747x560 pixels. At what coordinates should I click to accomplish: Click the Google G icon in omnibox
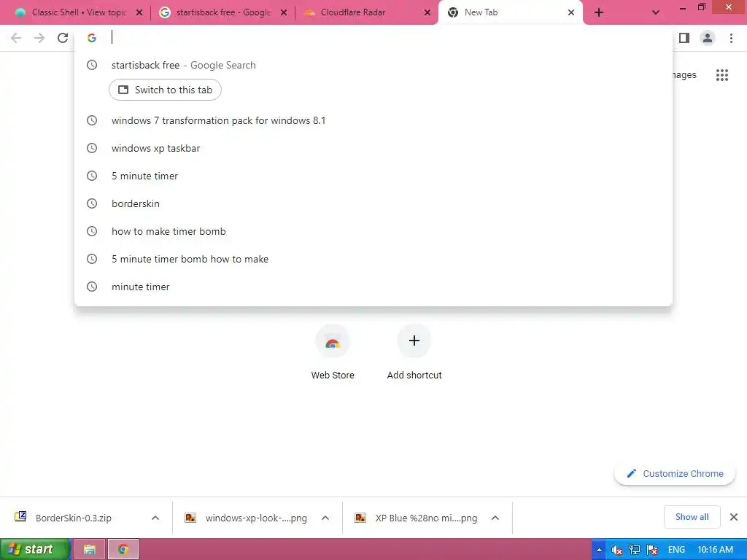point(92,38)
